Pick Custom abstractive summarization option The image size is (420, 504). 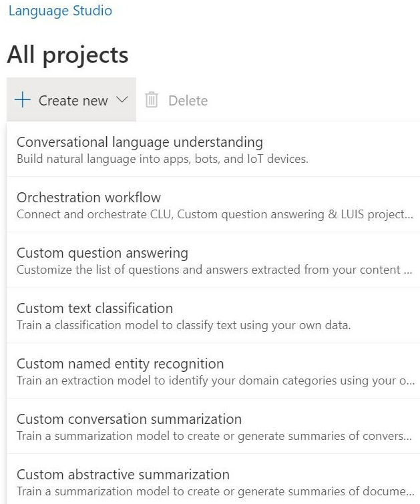[123, 475]
